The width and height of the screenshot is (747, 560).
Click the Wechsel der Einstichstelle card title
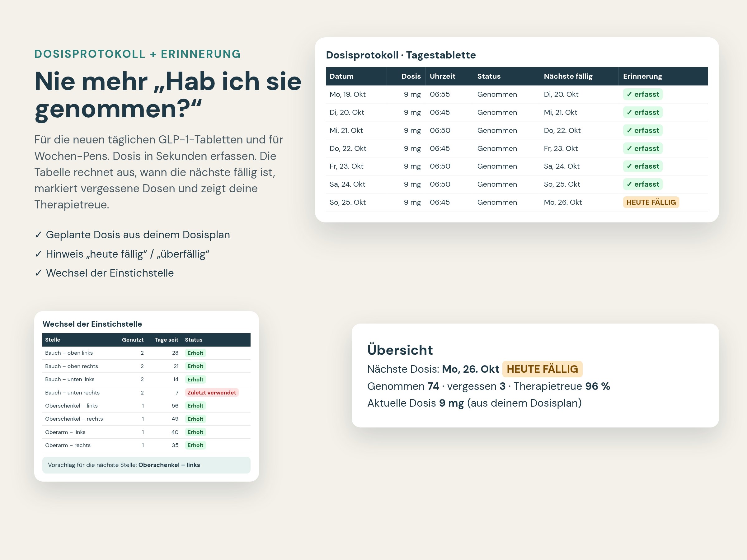tap(92, 324)
